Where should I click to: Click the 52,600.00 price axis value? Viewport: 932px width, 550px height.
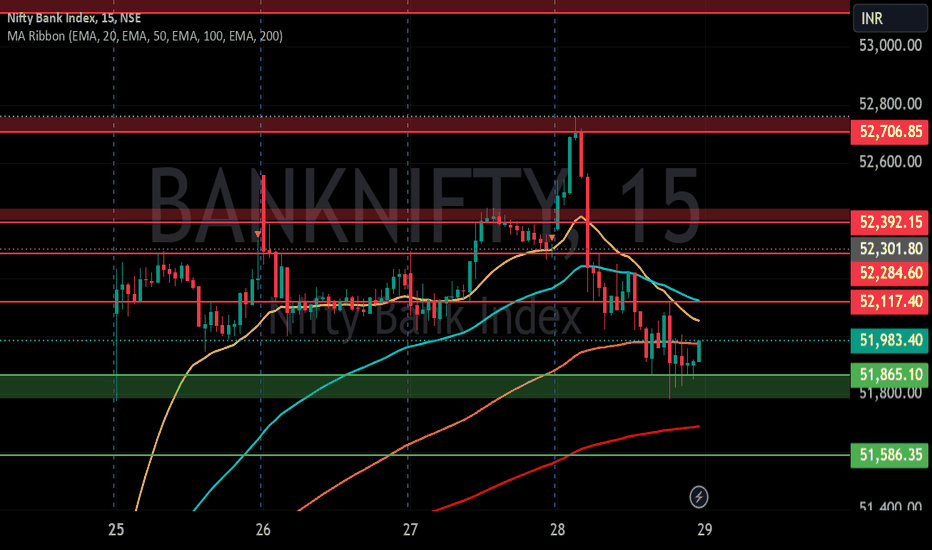890,162
